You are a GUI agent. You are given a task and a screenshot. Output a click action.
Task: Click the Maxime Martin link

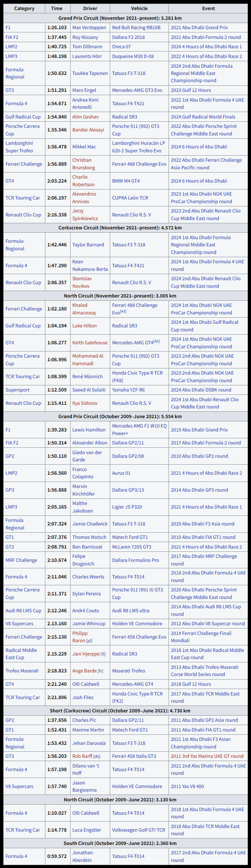click(x=88, y=730)
